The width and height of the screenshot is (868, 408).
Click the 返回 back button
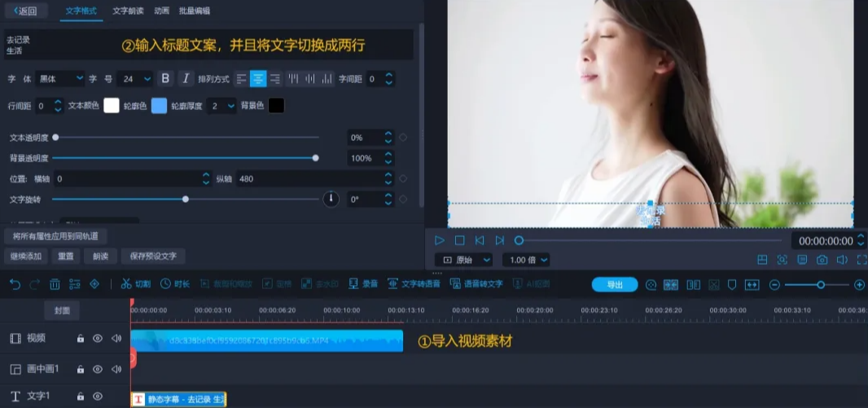pyautogui.click(x=25, y=11)
